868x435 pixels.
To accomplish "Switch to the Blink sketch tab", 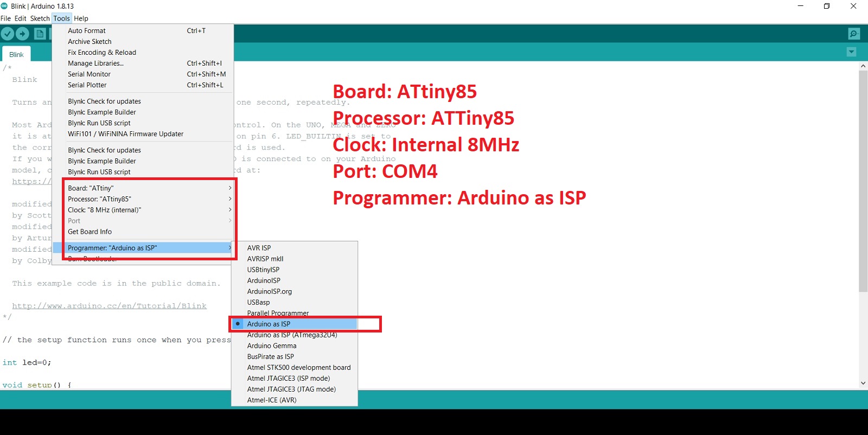I will (16, 54).
